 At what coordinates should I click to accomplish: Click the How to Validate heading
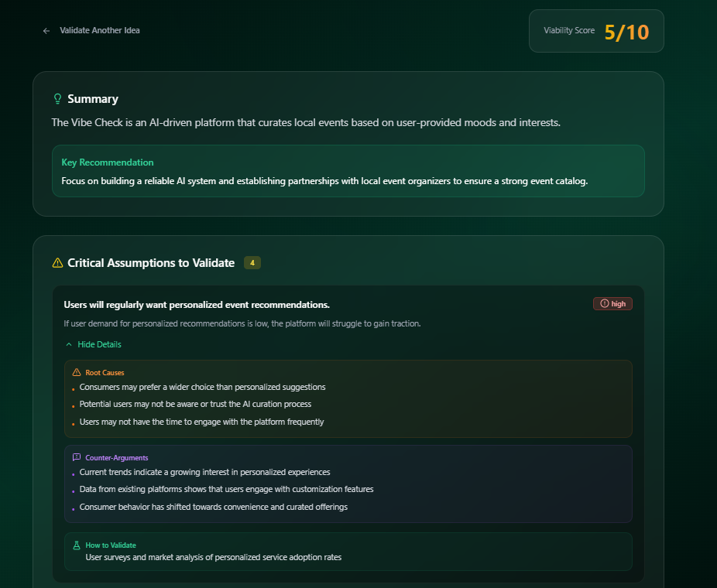click(111, 545)
